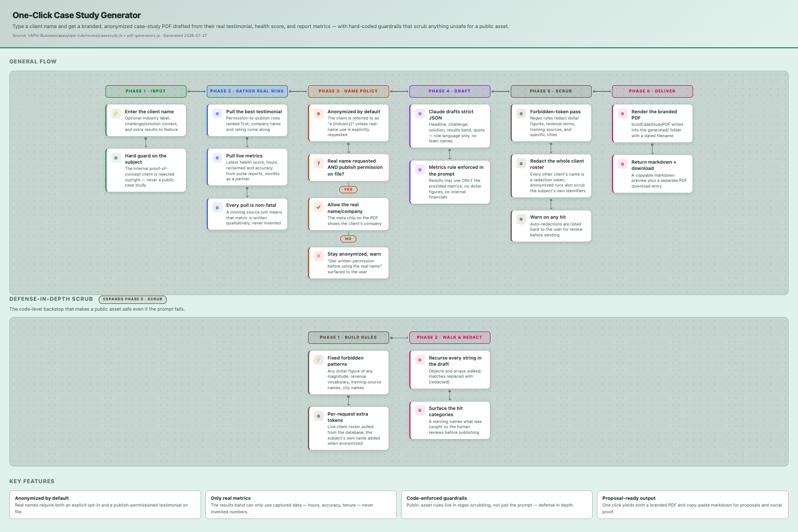Click the checkmark icon on Allow the real name/company
Image resolution: width=798 pixels, height=532 pixels.
pos(318,207)
